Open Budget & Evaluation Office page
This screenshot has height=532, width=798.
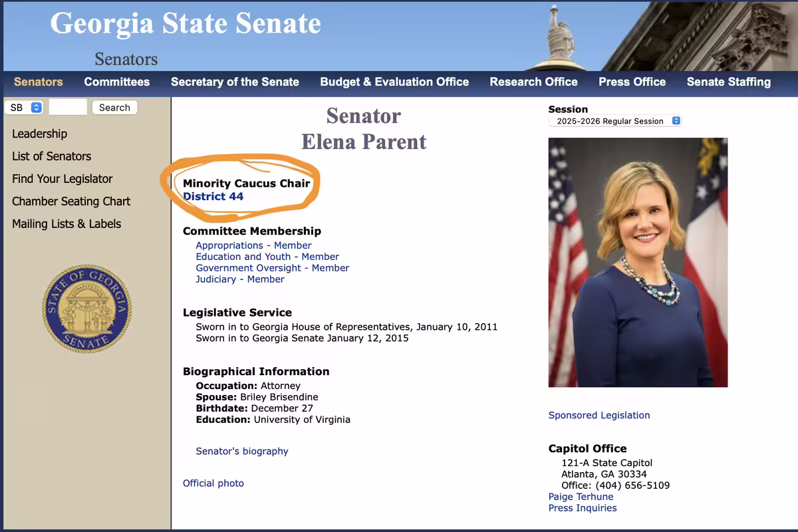click(x=394, y=82)
